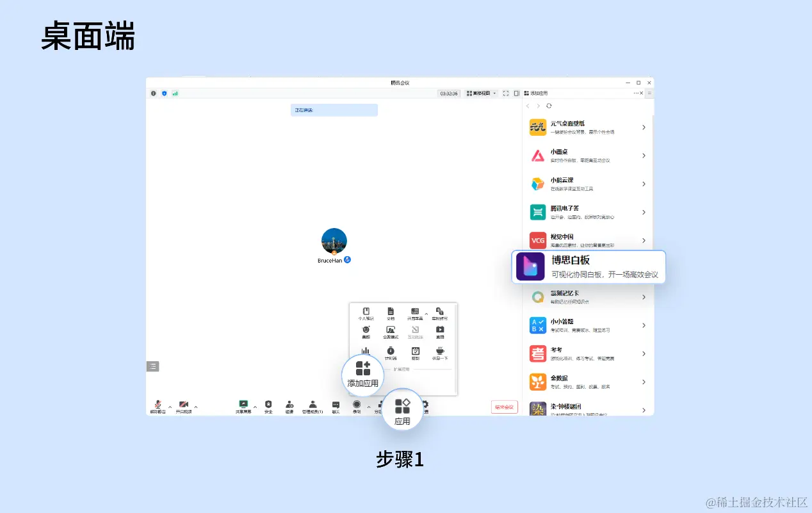This screenshot has height=513, width=812.
Task: Toggle 开启视频 to enable camera
Action: (183, 405)
